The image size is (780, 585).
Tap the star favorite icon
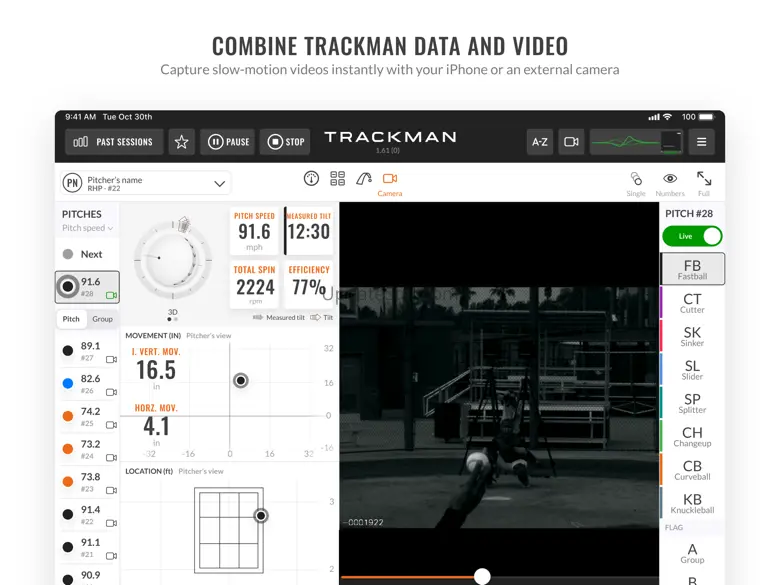point(182,142)
